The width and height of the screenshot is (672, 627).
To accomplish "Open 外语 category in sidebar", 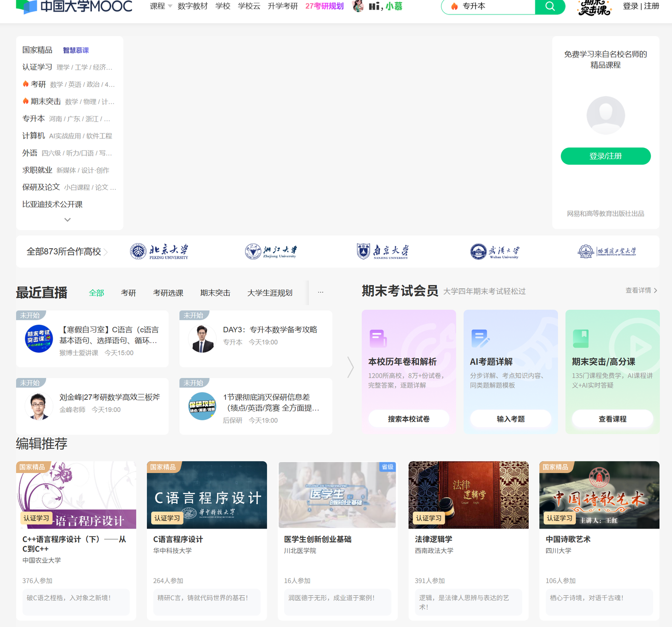I will tap(30, 153).
